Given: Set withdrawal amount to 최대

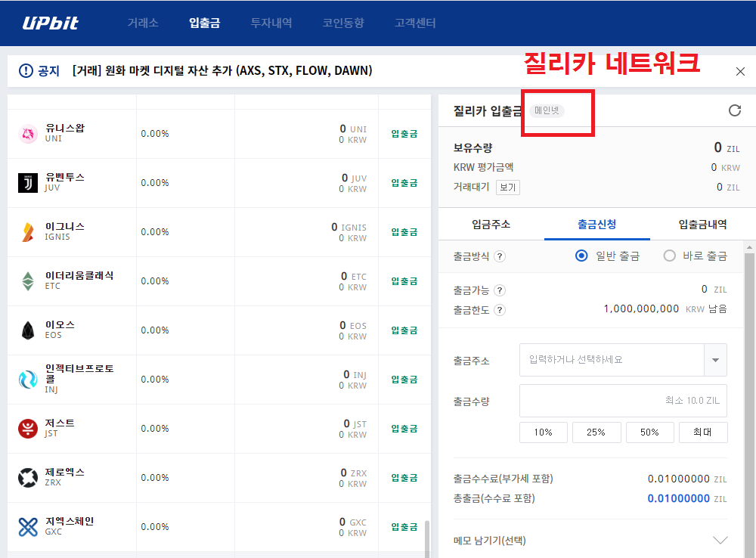Looking at the screenshot, I should point(703,432).
